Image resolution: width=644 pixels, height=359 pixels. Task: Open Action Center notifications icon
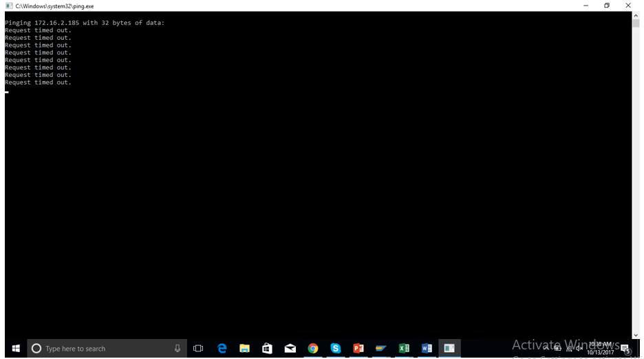point(625,349)
